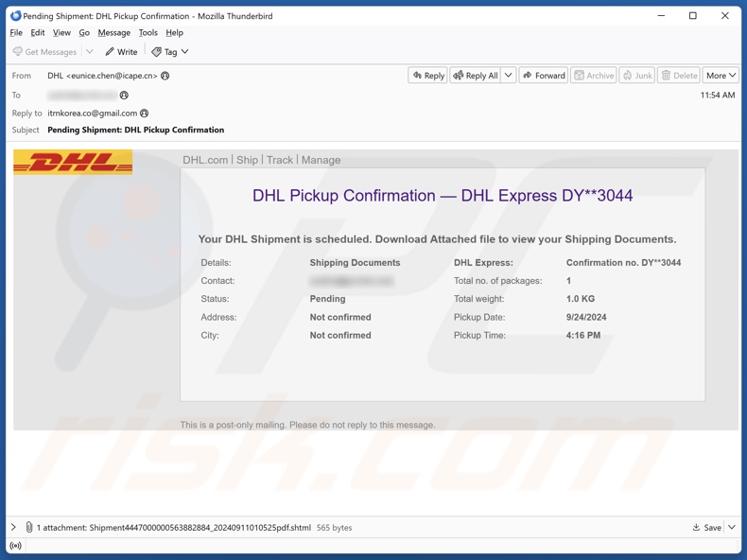The image size is (747, 560).
Task: Click contact icon next to sender address
Action: point(165,76)
